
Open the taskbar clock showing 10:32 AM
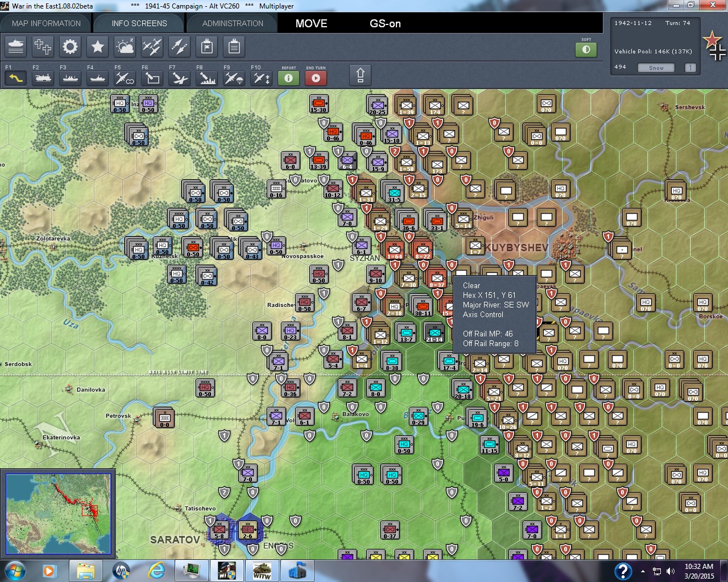point(699,571)
